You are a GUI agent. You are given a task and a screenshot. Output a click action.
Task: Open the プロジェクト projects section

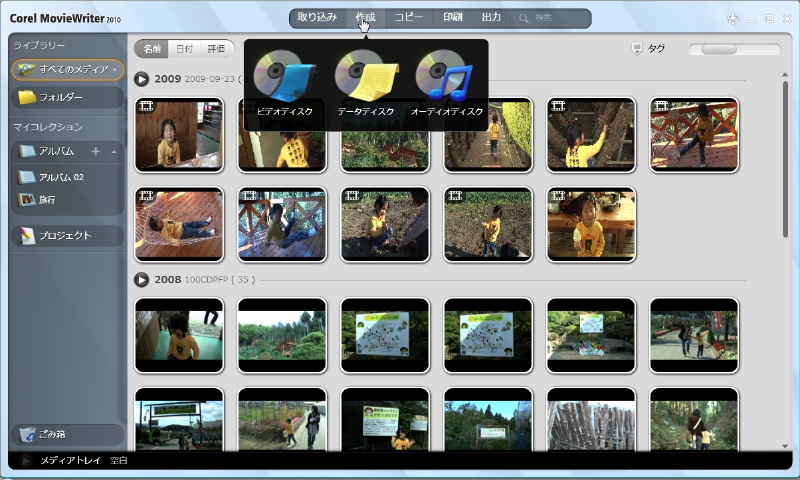point(67,236)
